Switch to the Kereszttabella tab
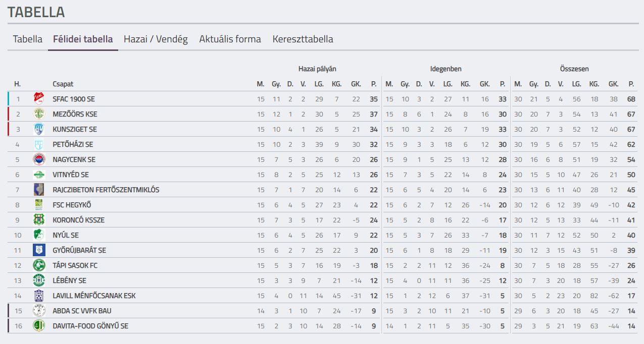Viewport: 644px width, 344px height. [303, 39]
